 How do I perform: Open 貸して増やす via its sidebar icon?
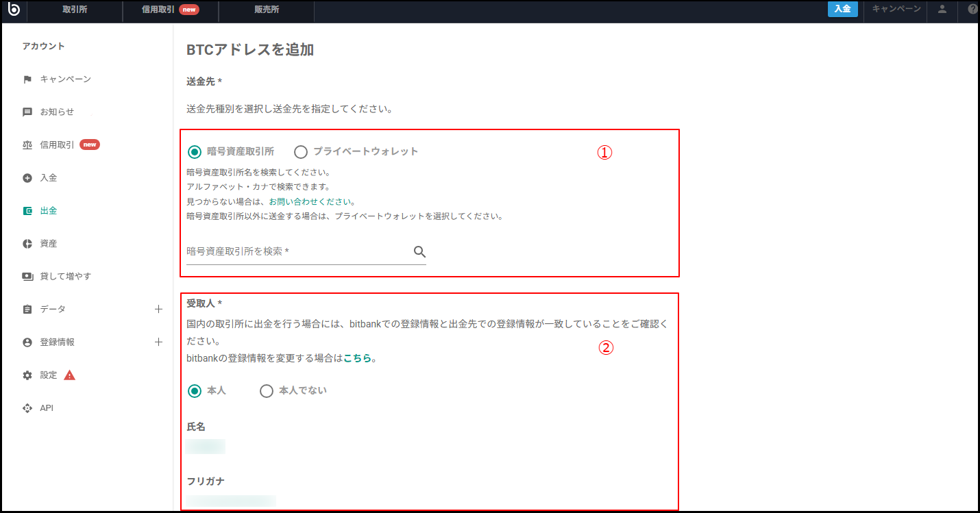click(x=27, y=276)
